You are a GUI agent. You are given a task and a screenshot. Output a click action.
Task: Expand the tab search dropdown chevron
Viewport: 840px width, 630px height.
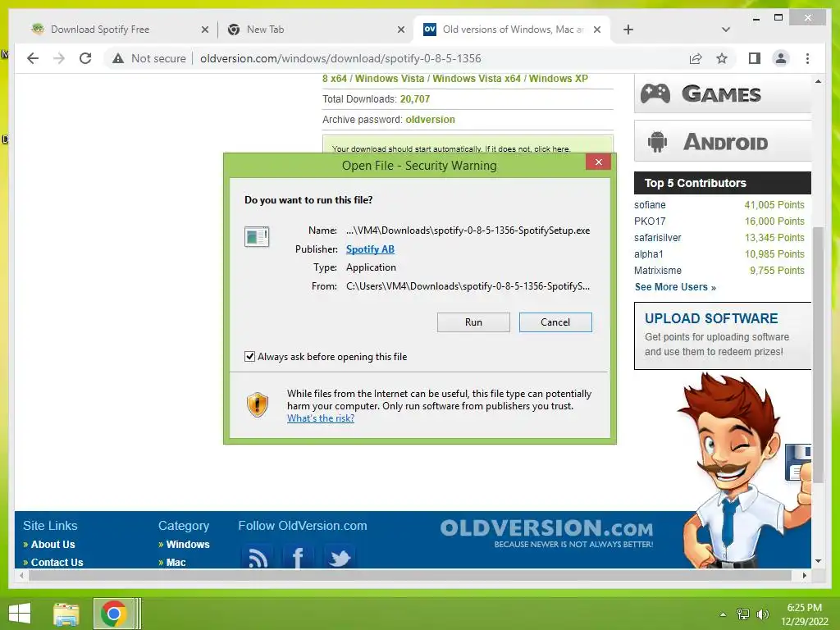coord(725,30)
